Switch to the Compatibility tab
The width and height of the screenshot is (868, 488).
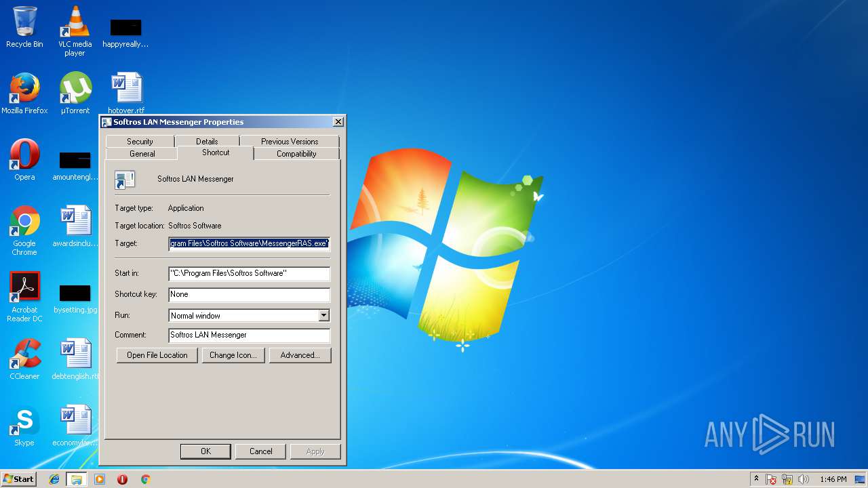(296, 154)
